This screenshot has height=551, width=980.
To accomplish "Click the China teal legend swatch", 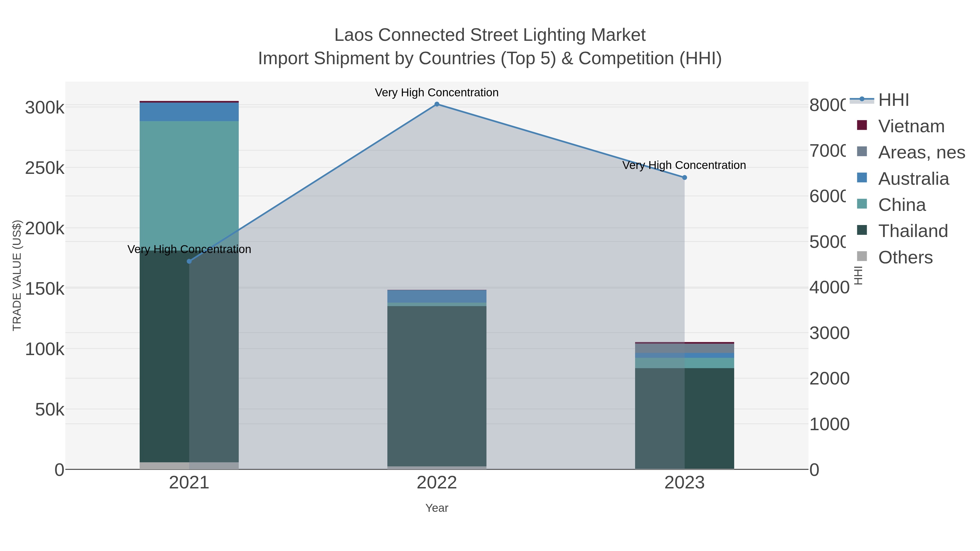I will click(x=862, y=204).
